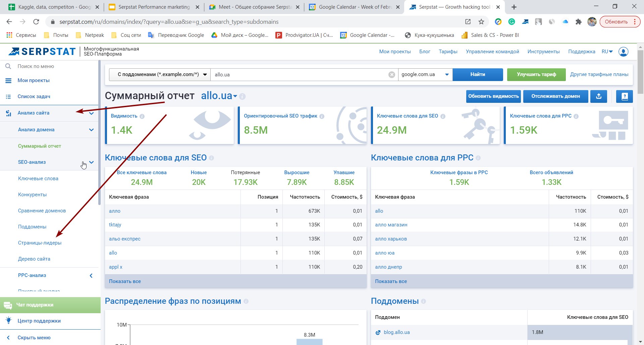The height and width of the screenshot is (345, 644).
Task: Switch to Kaggle Google Sheets tab
Action: tap(54, 7)
